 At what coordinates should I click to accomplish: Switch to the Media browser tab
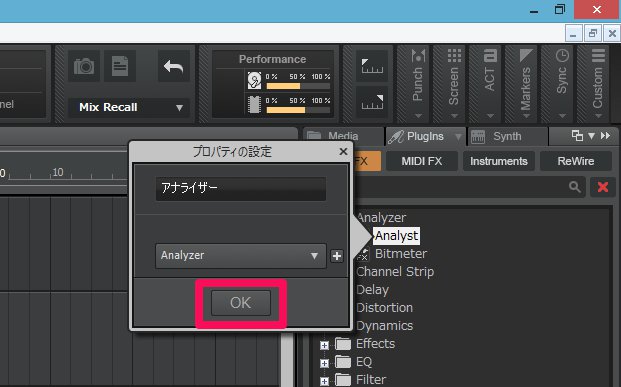[343, 136]
